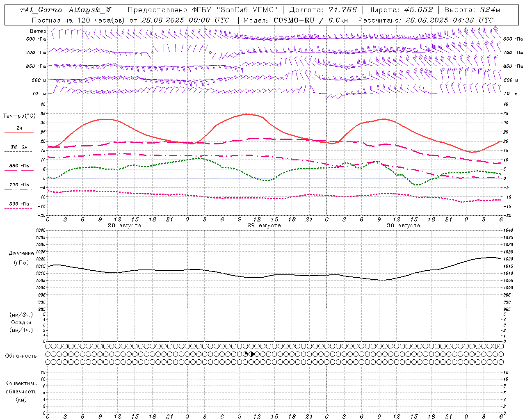Viewport: 525px width, 420px height.
Task: Click the Тем-ра(°C) axis label
Action: point(19,116)
